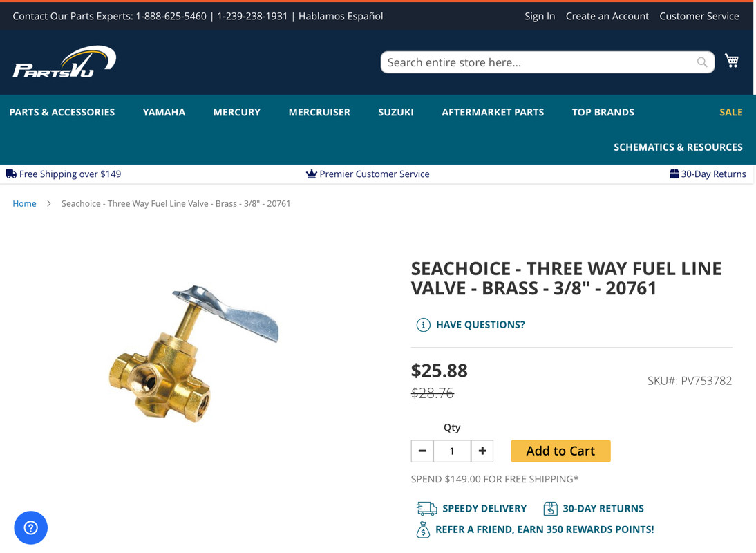Click the Have Questions info icon
The image size is (756, 553).
[x=423, y=325]
